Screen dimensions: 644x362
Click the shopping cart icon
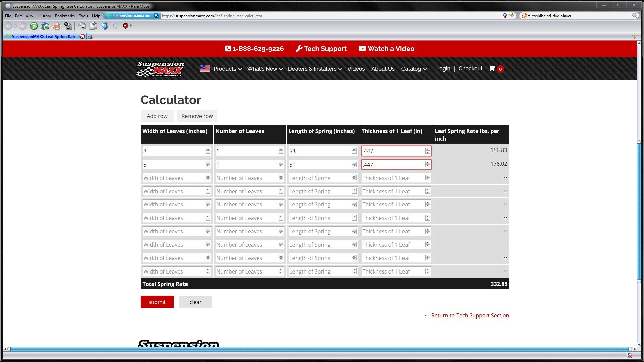coord(492,69)
